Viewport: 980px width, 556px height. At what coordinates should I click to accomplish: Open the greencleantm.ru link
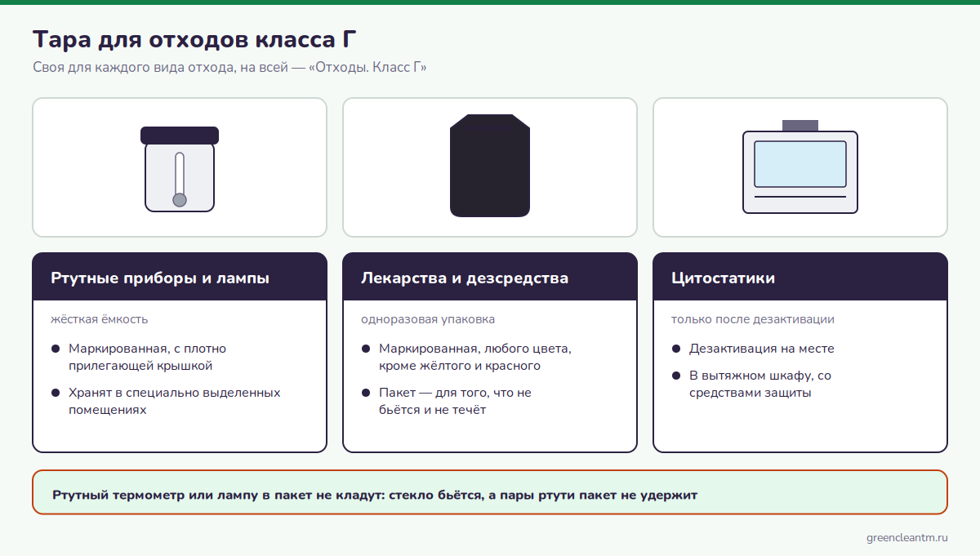point(907,538)
